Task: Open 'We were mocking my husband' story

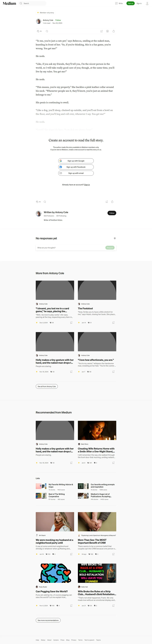Action: [54, 542]
